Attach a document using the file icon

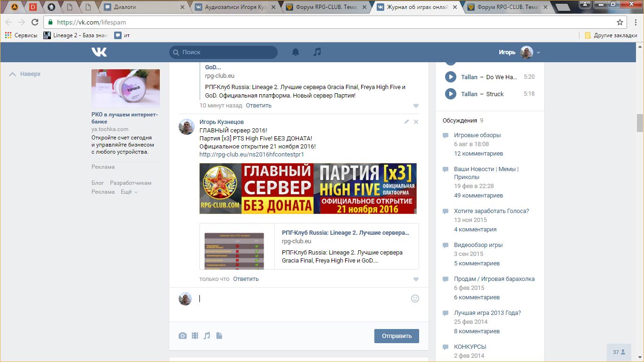click(x=219, y=336)
